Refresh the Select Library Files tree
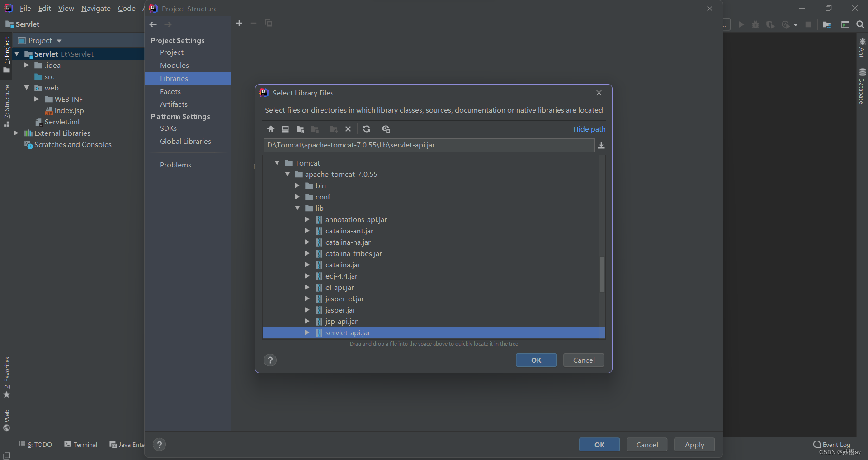This screenshot has height=460, width=868. pos(367,129)
